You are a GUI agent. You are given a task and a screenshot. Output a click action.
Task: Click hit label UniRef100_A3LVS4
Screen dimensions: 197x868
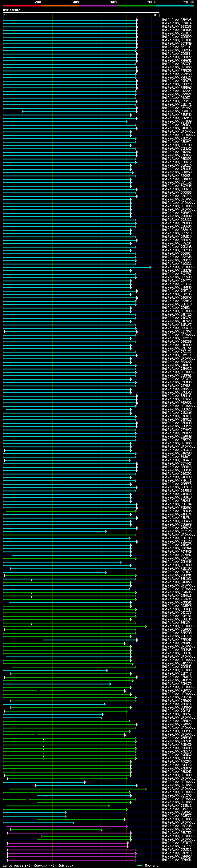point(177,518)
